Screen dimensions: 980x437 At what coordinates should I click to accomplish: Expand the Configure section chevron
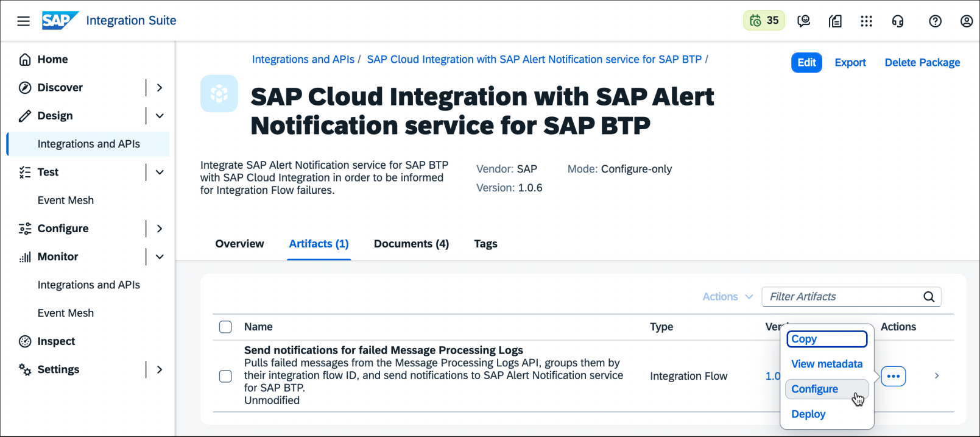(160, 229)
